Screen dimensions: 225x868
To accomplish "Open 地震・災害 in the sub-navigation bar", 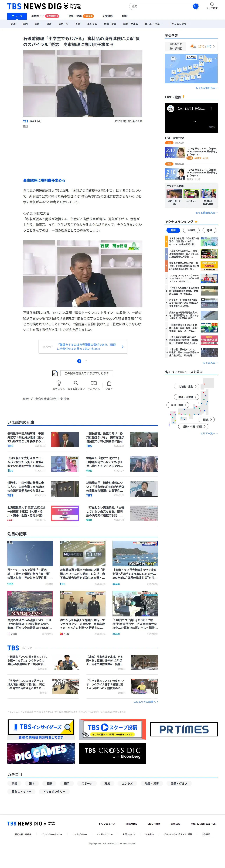I will point(110,24).
